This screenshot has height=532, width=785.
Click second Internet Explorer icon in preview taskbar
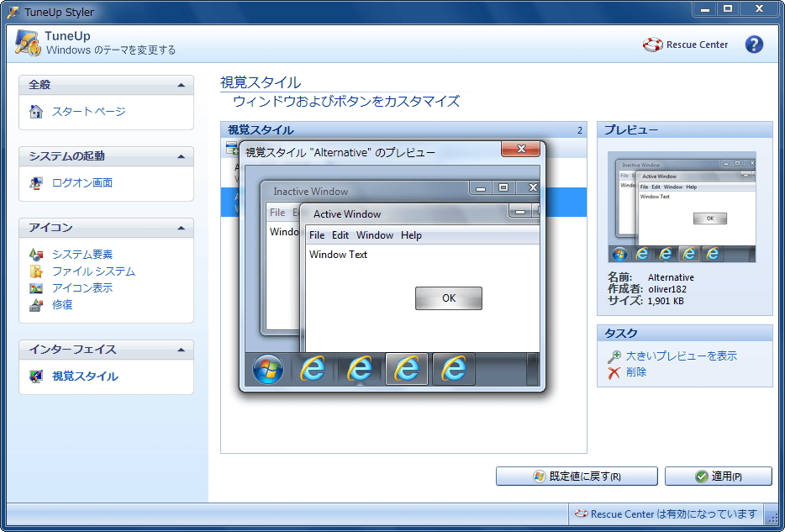360,369
